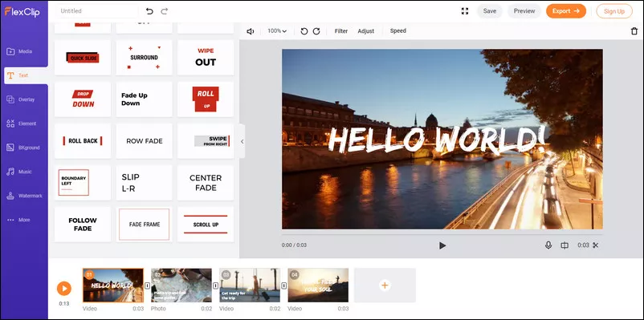The height and width of the screenshot is (320, 644).
Task: Select the Quick Slide text style
Action: coord(83,58)
